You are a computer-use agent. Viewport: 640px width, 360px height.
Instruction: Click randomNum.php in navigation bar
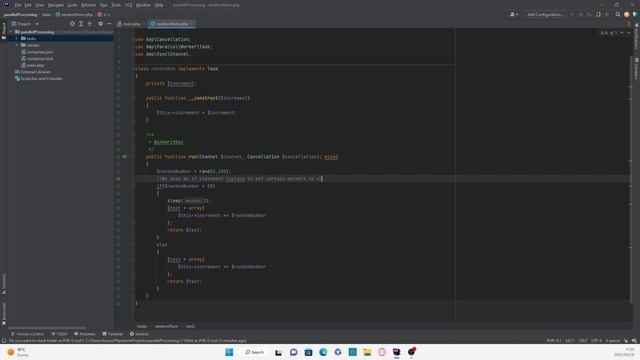click(x=75, y=14)
